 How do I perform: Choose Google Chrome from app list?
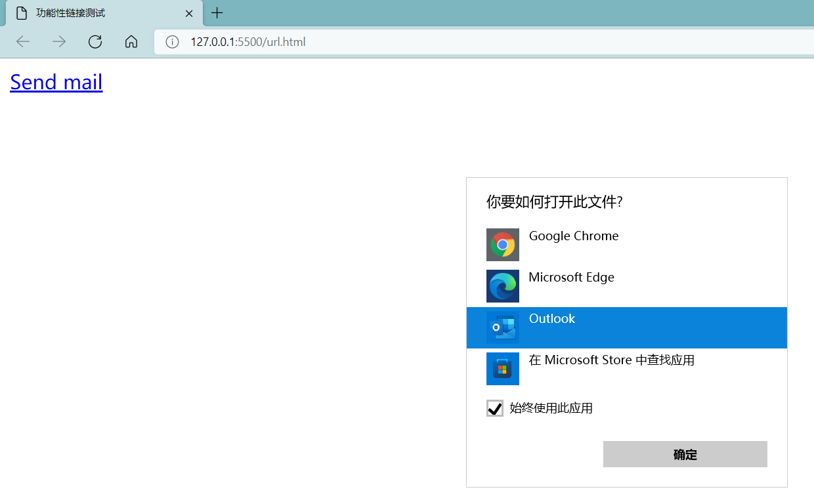point(627,245)
